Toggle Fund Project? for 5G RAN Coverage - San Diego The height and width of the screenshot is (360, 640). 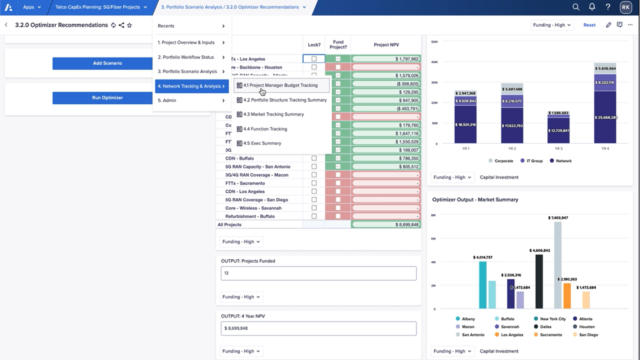point(338,200)
